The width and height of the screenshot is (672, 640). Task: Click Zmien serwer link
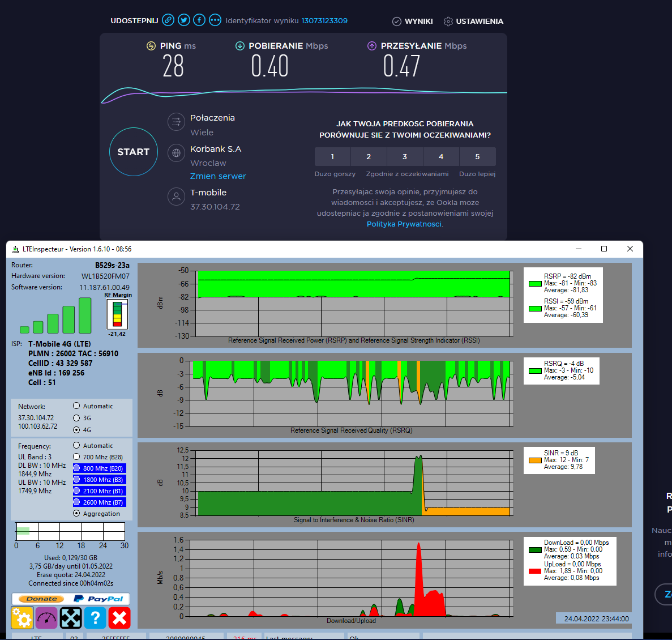click(218, 176)
